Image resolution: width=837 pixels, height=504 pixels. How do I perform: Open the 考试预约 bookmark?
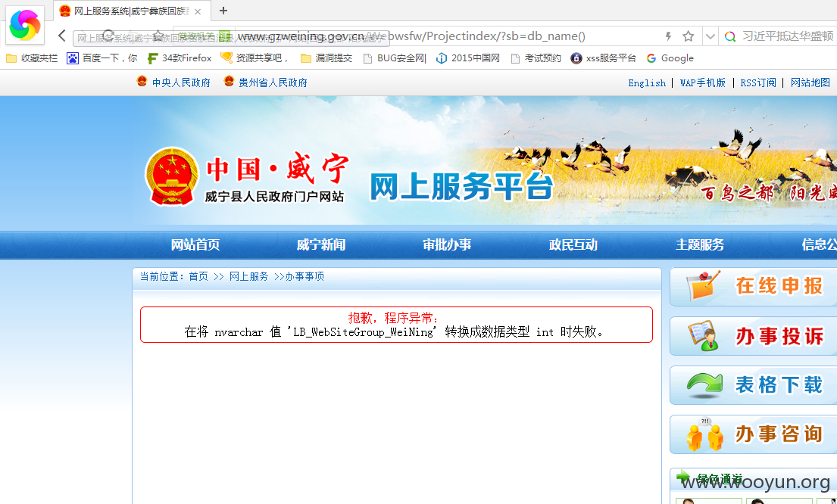536,58
